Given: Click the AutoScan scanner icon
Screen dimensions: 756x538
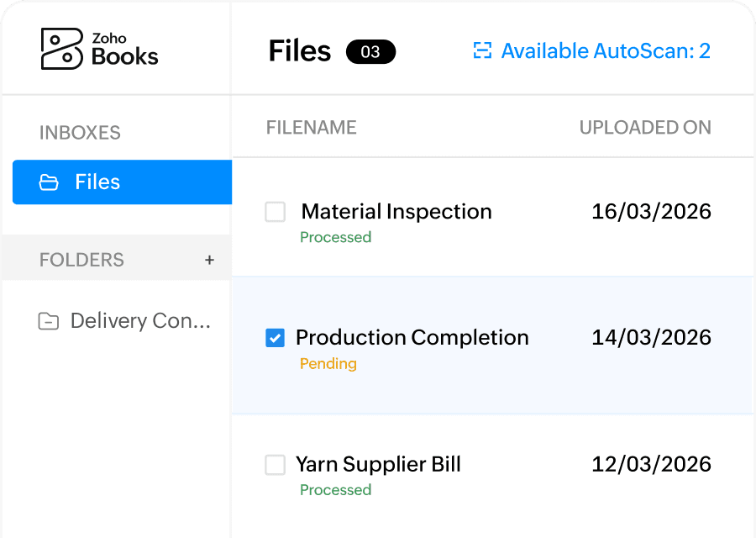Looking at the screenshot, I should coord(482,50).
